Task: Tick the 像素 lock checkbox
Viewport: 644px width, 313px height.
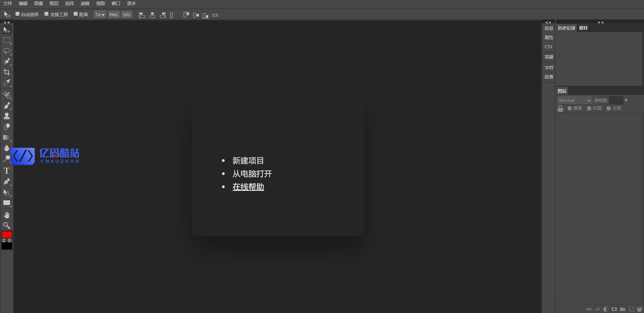Action: click(570, 108)
